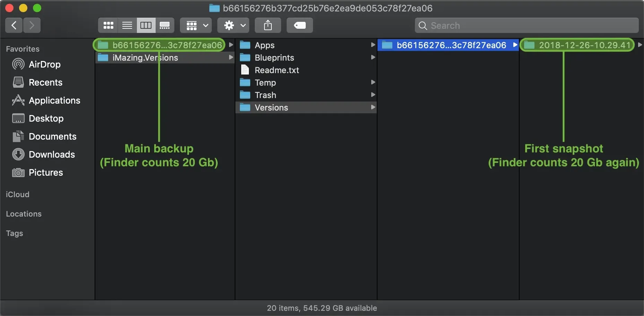Expand the Trash folder chevron

tap(372, 95)
